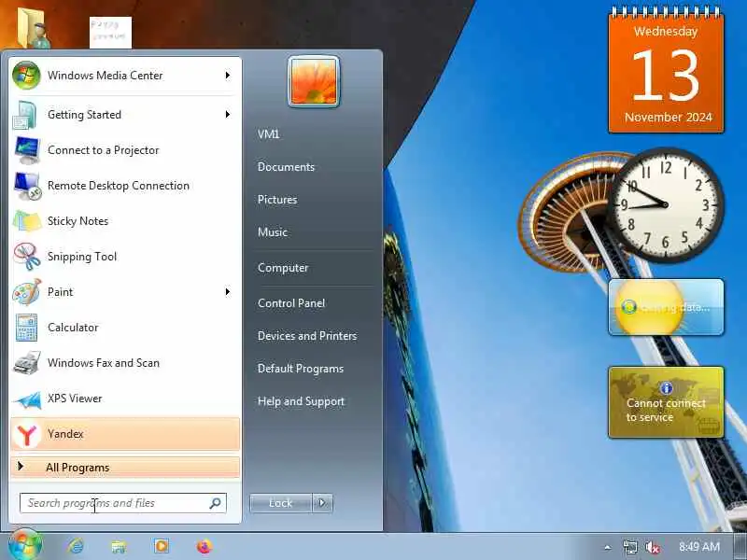Launch Remote Desktop Connection icon
Viewport: 747px width, 560px height.
pos(26,186)
